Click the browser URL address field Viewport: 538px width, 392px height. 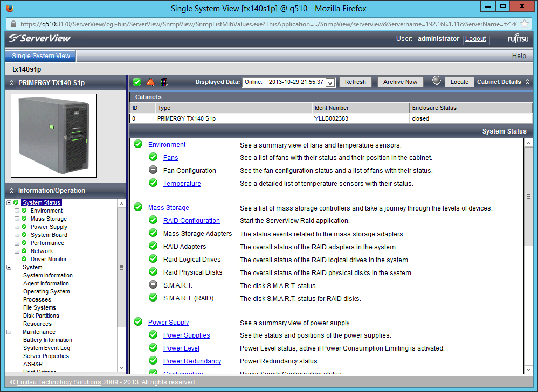268,24
